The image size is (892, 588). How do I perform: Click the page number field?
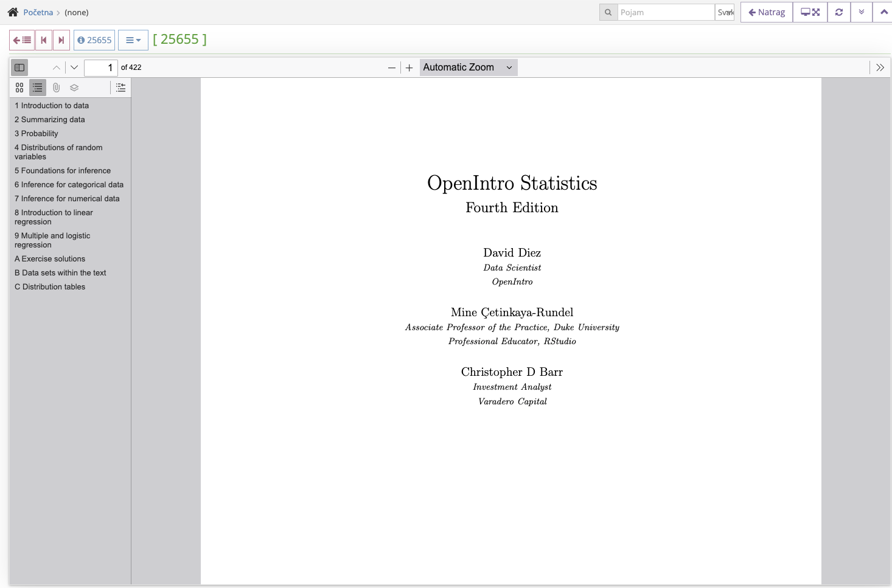[100, 67]
